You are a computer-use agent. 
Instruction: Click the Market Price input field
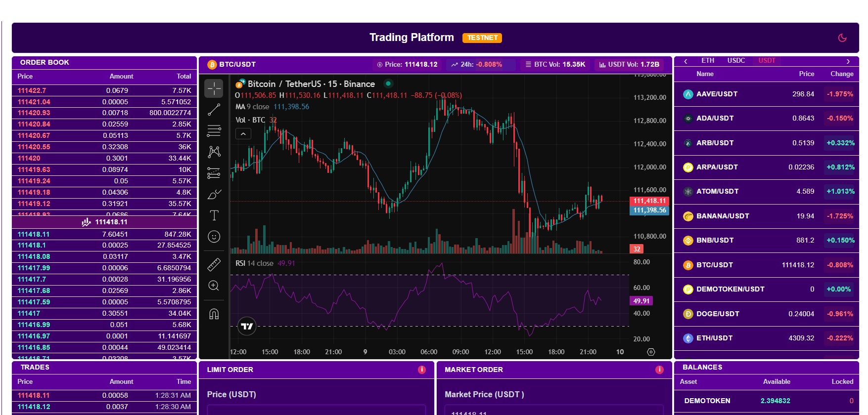pos(553,410)
